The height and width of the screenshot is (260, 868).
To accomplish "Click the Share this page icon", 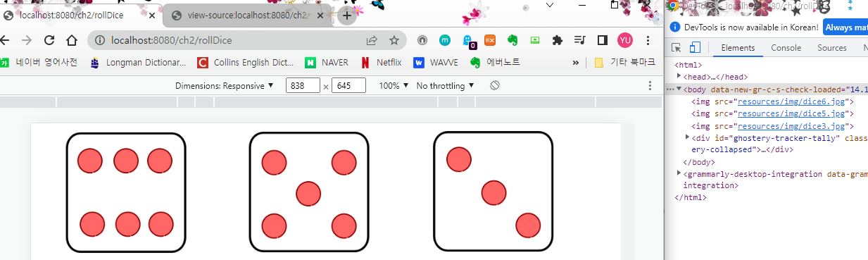I will coord(372,40).
